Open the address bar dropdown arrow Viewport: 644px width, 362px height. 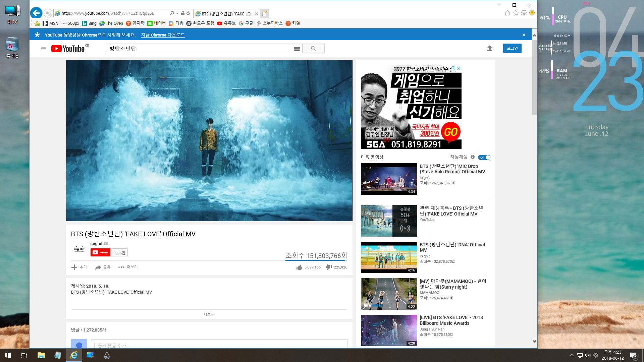(x=177, y=13)
